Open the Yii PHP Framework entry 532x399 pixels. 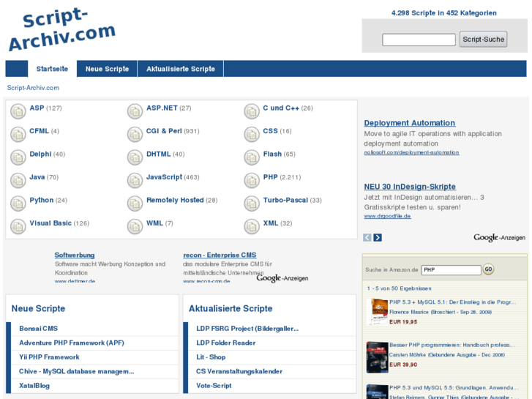[x=49, y=357]
